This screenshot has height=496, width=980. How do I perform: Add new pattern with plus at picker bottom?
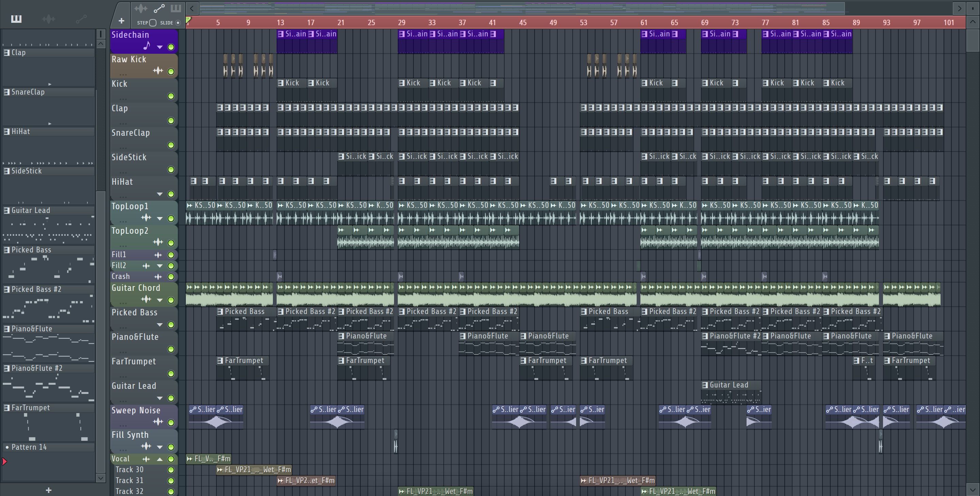[48, 490]
